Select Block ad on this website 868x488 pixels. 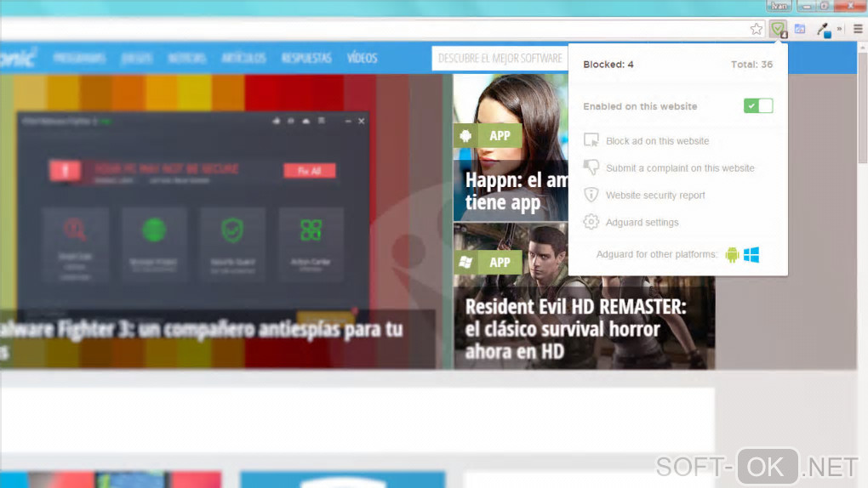coord(657,141)
